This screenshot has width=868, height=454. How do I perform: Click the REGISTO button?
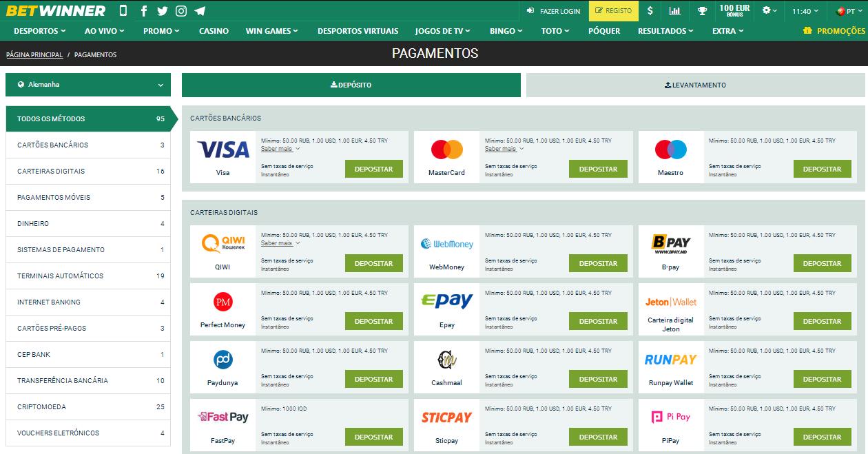(x=613, y=11)
